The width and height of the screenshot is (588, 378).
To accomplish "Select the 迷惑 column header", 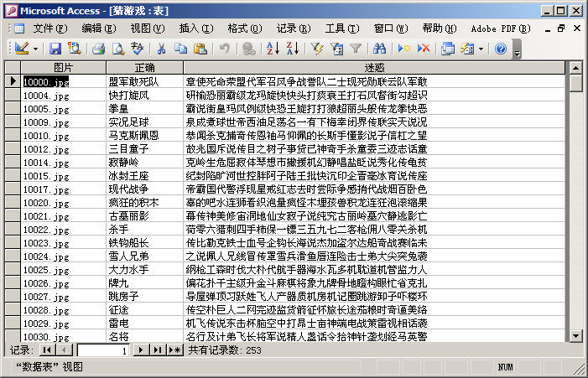I will [x=374, y=67].
